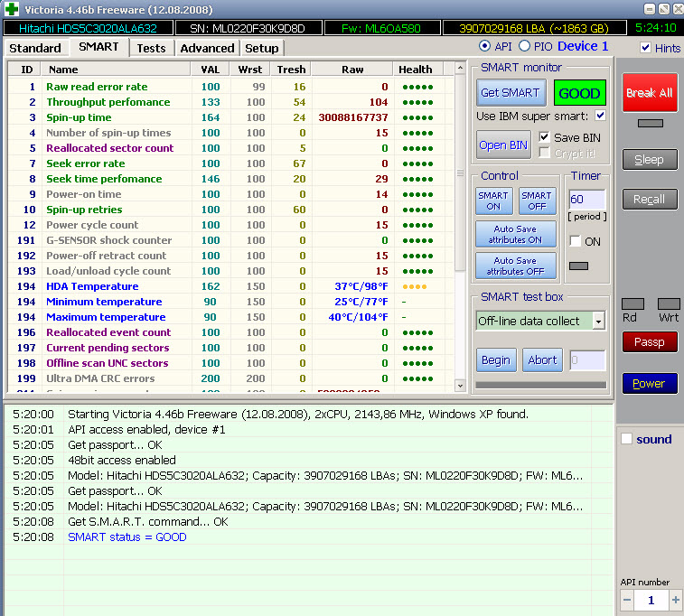Screen dimensions: 684x616
Task: Select the Throughput perfomance row
Action: [x=231, y=102]
